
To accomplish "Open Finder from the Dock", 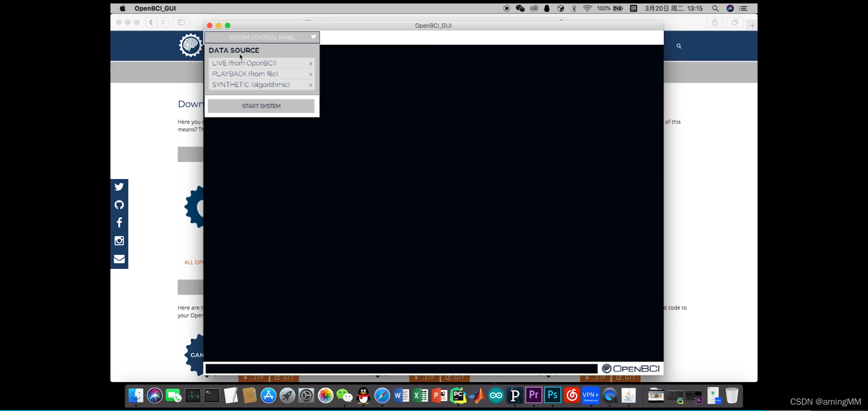I will pyautogui.click(x=136, y=396).
